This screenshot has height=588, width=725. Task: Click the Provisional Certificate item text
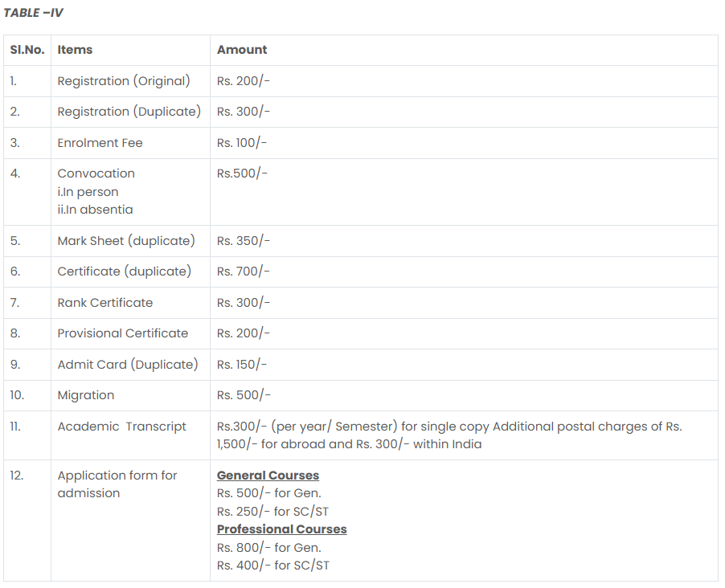click(x=122, y=333)
